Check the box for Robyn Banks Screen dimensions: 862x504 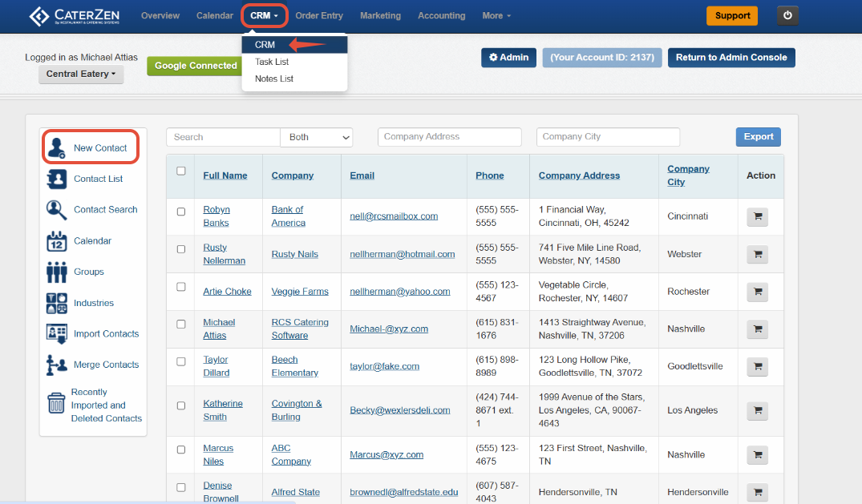(181, 212)
